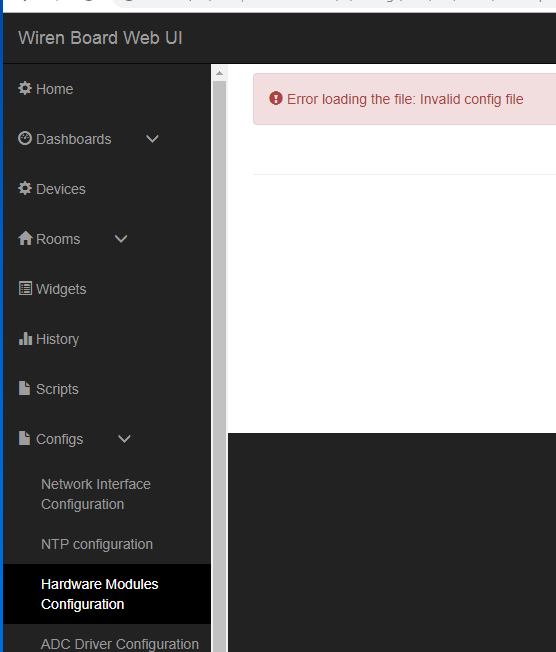Click the History bar chart icon
556x652 pixels.
[x=25, y=338]
